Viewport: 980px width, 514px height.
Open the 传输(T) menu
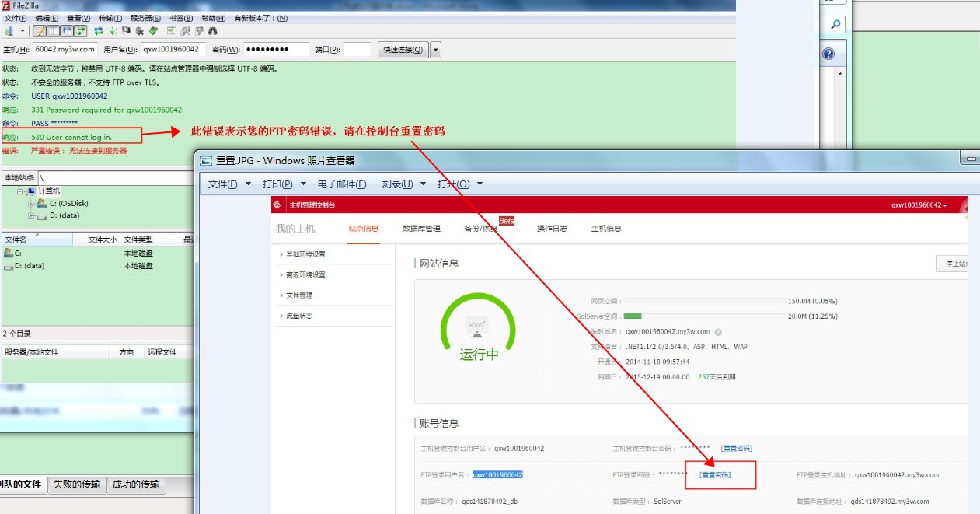111,18
